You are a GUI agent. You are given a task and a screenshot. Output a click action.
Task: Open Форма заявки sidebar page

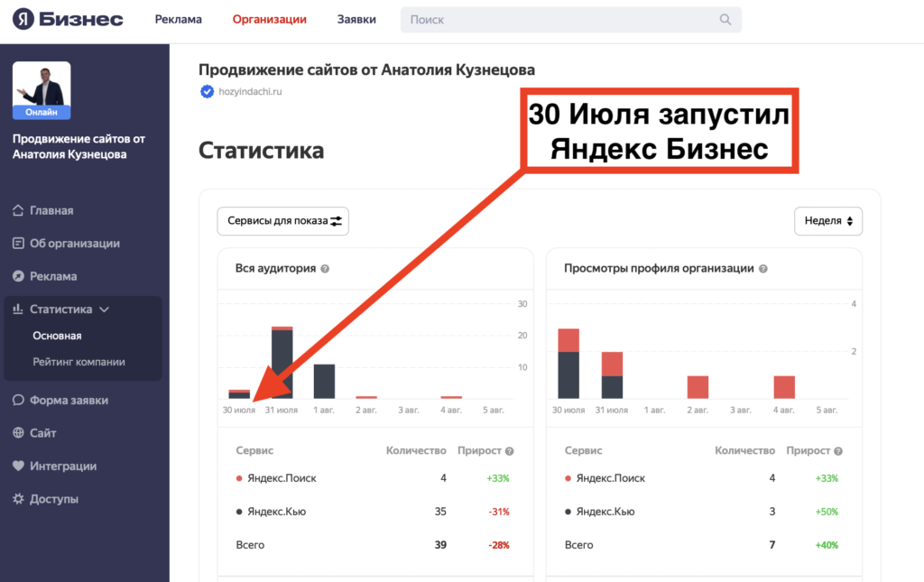pyautogui.click(x=69, y=400)
